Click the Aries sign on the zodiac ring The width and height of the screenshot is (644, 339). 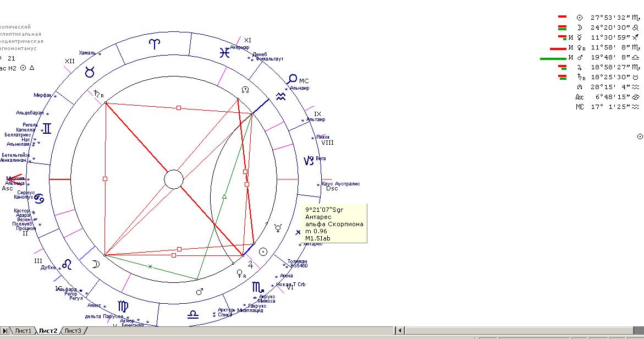157,44
